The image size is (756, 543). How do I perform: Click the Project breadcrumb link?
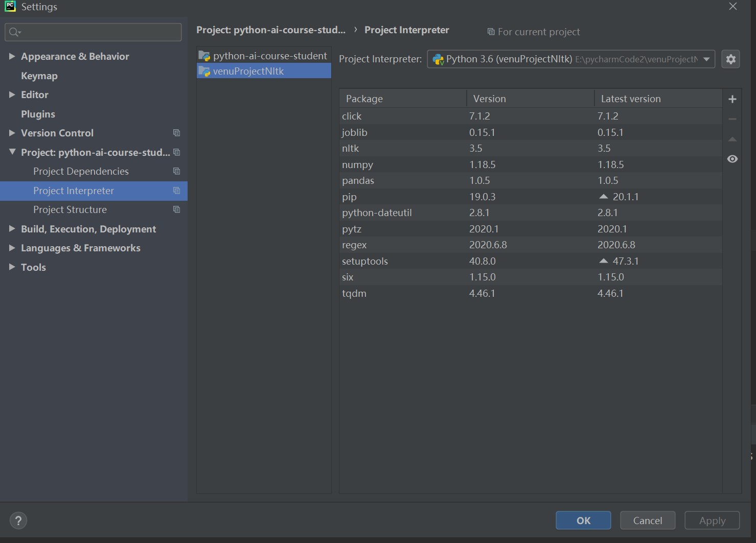coord(271,30)
